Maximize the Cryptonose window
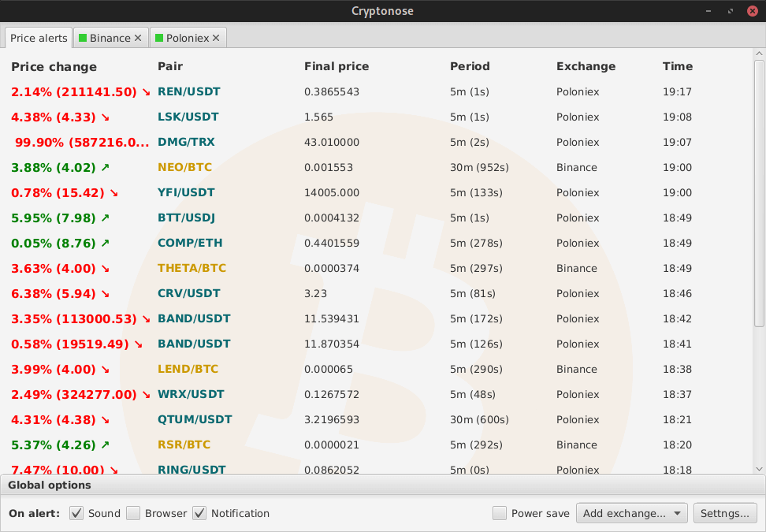Viewport: 766px width, 532px height. pos(731,11)
